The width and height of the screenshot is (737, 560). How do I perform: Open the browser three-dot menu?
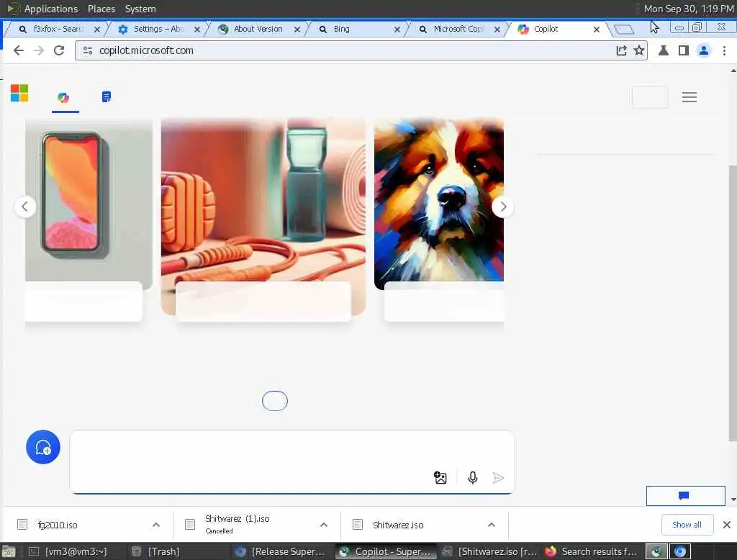[724, 50]
